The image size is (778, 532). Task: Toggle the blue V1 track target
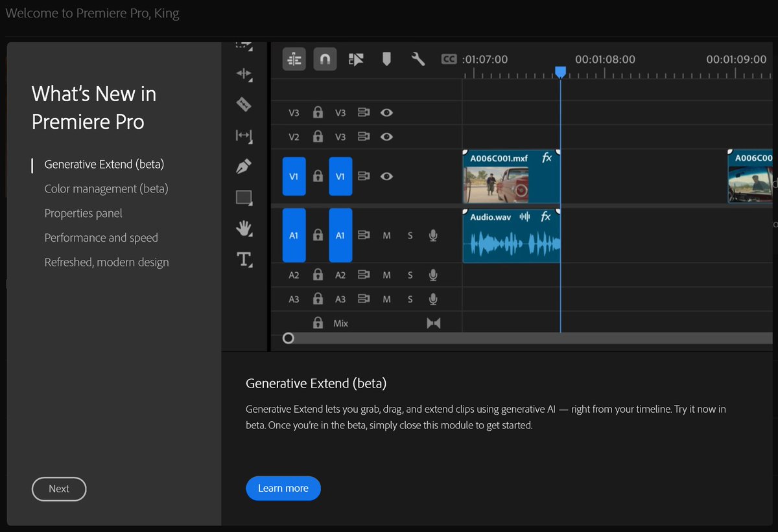[340, 176]
